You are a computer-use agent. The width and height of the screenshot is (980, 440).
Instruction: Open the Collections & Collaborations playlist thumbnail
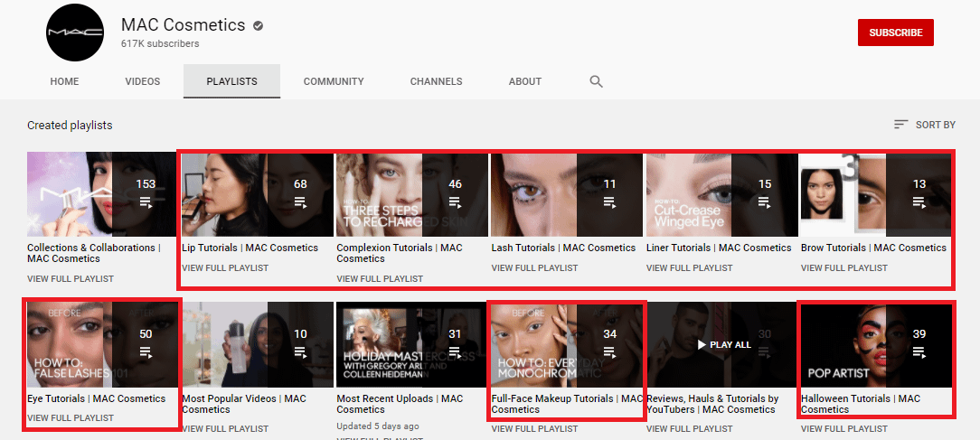coord(102,193)
